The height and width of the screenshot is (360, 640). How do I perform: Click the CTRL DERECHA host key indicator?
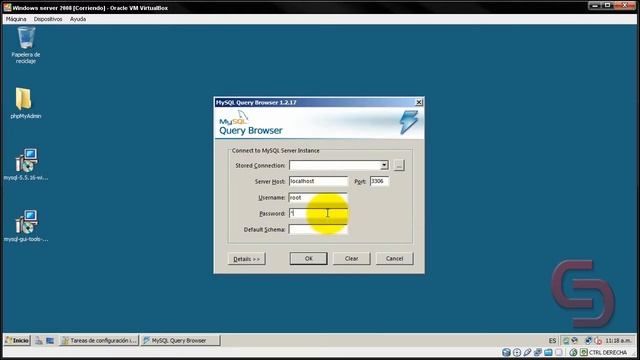pos(608,352)
